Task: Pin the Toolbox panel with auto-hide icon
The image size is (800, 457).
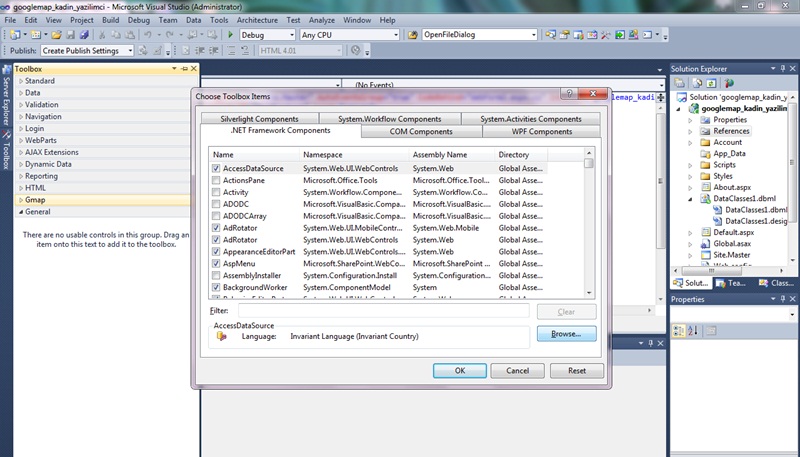Action: click(x=184, y=68)
